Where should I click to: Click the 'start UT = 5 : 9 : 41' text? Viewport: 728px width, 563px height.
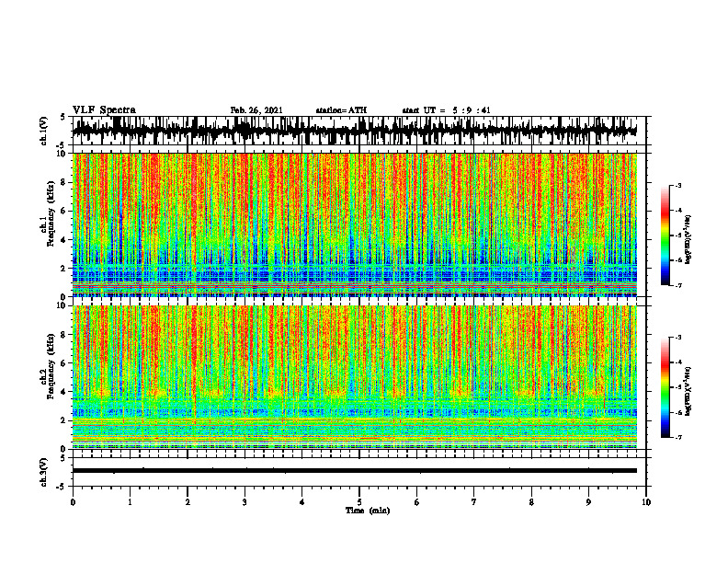click(x=446, y=110)
